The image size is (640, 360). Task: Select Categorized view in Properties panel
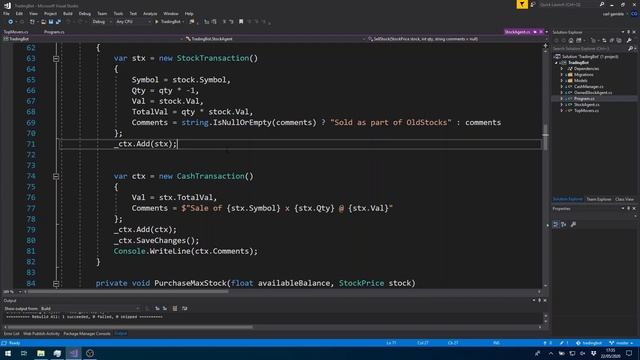point(556,224)
